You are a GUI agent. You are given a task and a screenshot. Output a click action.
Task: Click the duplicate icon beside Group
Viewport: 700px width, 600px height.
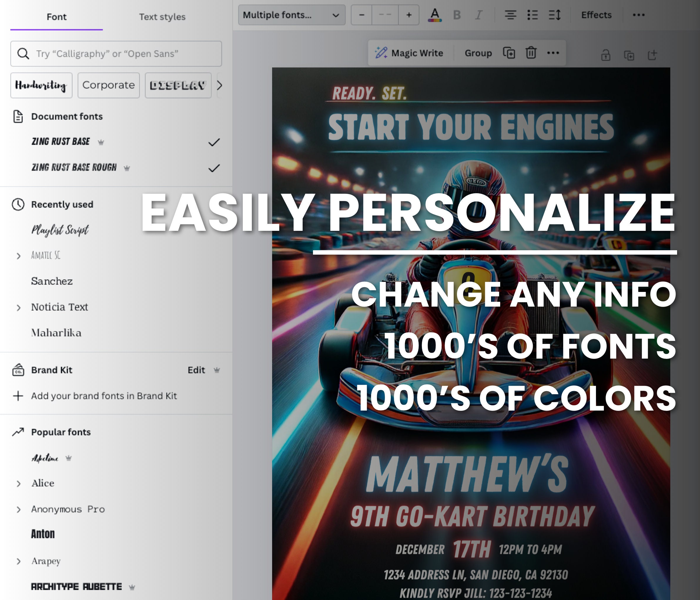[509, 53]
